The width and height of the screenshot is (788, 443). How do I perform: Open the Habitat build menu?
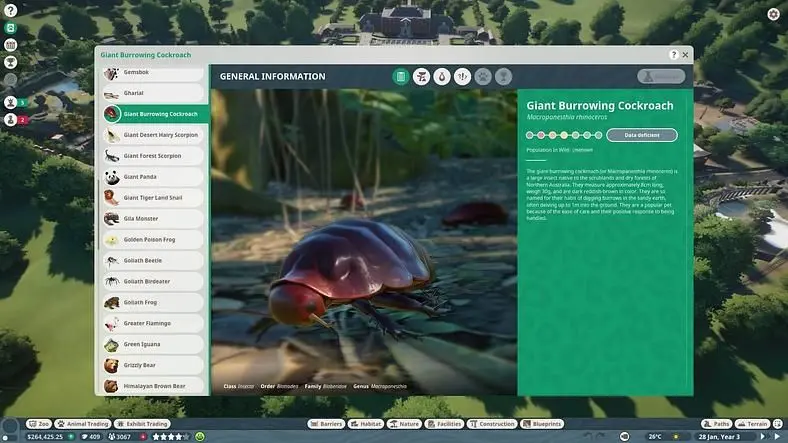(366, 424)
